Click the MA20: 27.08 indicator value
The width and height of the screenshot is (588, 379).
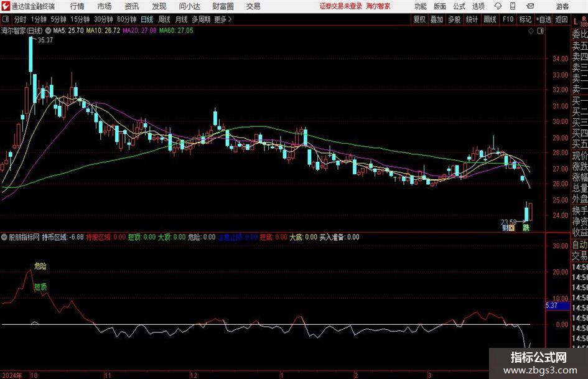(x=139, y=30)
